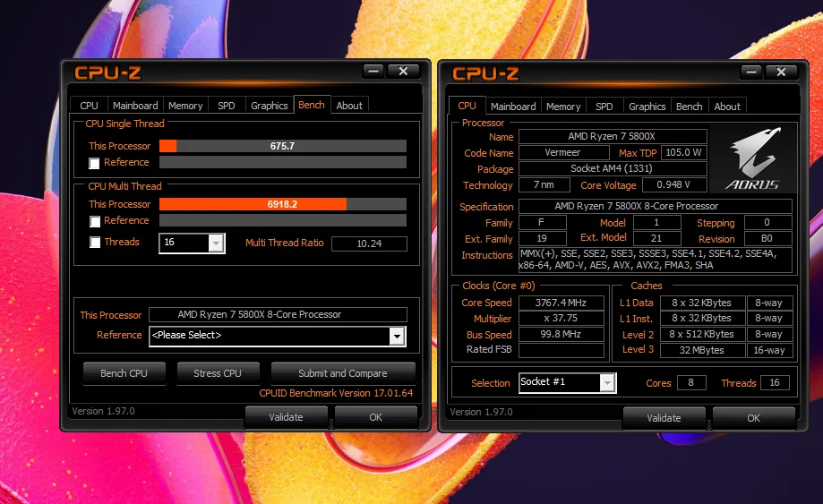The height and width of the screenshot is (504, 823).
Task: Click the empty Rated FSB field
Action: click(x=562, y=350)
